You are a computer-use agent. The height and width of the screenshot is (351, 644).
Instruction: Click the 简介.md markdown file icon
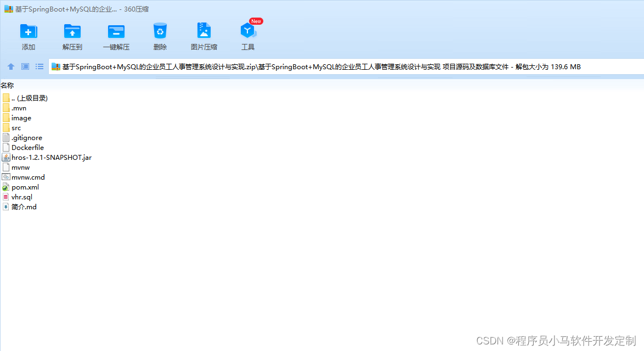(x=5, y=207)
